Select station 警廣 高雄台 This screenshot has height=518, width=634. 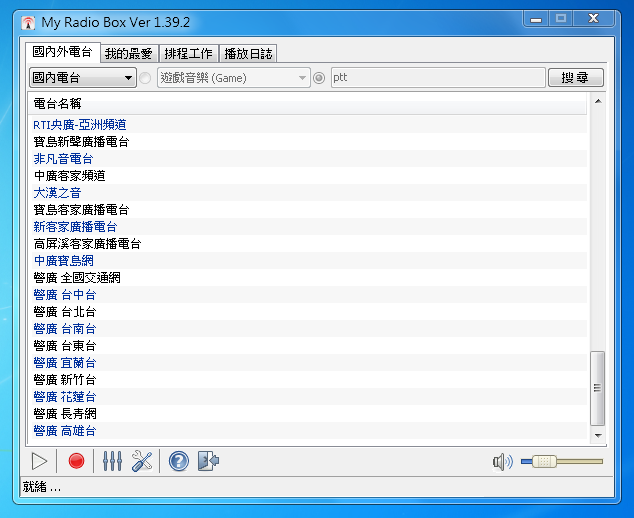pos(308,430)
